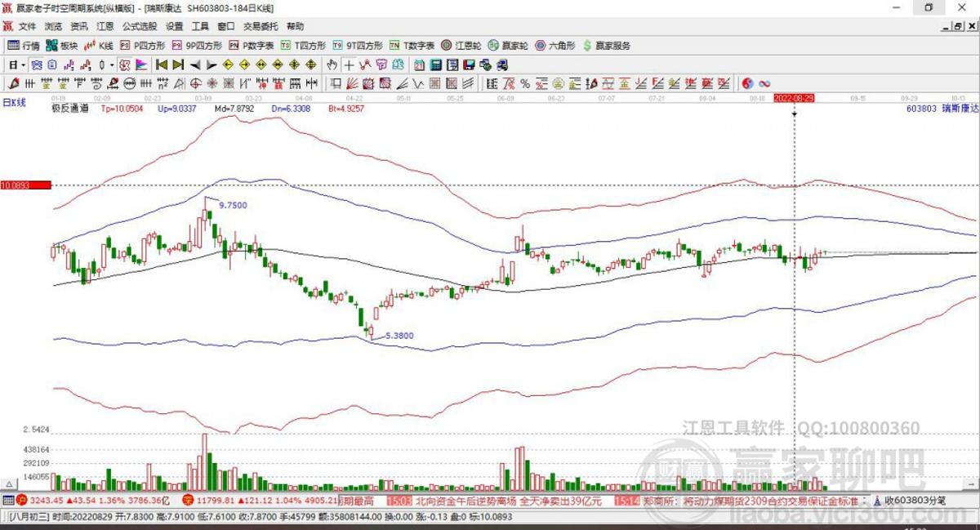The width and height of the screenshot is (980, 530).
Task: Click the Dn=6.3308 indicator value
Action: (290, 107)
